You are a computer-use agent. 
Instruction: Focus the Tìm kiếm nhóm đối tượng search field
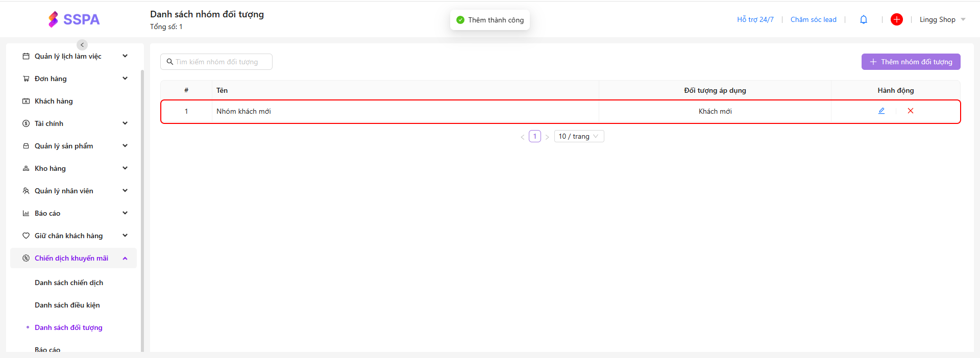pyautogui.click(x=219, y=62)
